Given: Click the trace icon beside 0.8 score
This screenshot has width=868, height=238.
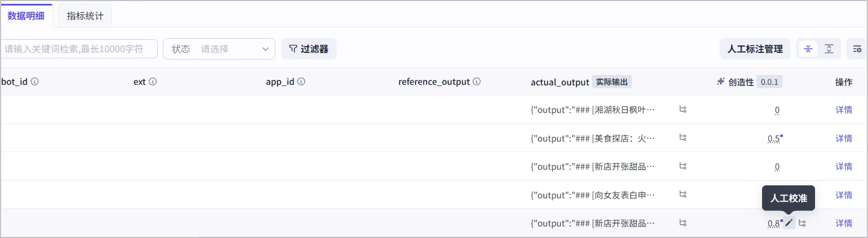Looking at the screenshot, I should [x=802, y=223].
